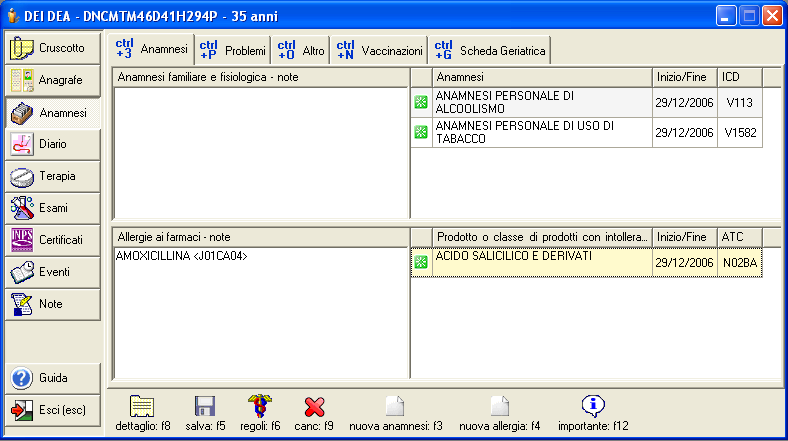Switch to the Problemi tab
Screen dimensions: 788x441
point(231,49)
